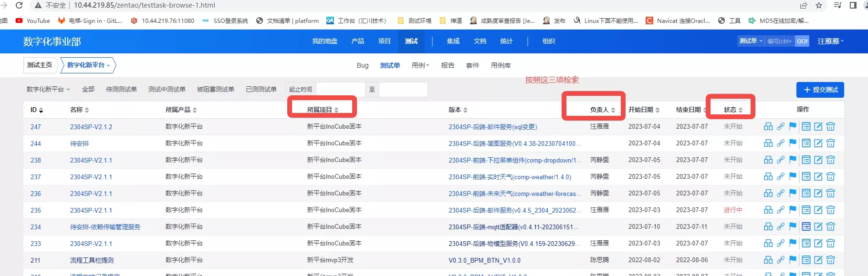Delete test task 236 via trash icon
This screenshot has height=276, width=868.
(x=831, y=194)
